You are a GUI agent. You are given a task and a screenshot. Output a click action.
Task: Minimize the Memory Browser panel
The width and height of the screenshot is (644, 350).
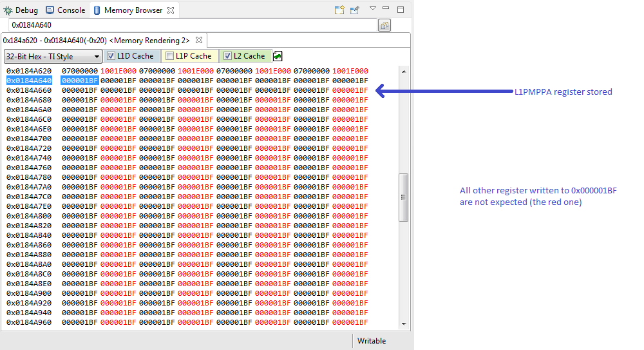tap(386, 8)
